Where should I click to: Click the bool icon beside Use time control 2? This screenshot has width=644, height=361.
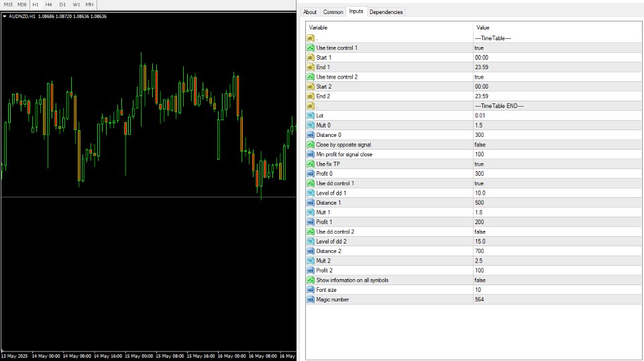point(311,76)
